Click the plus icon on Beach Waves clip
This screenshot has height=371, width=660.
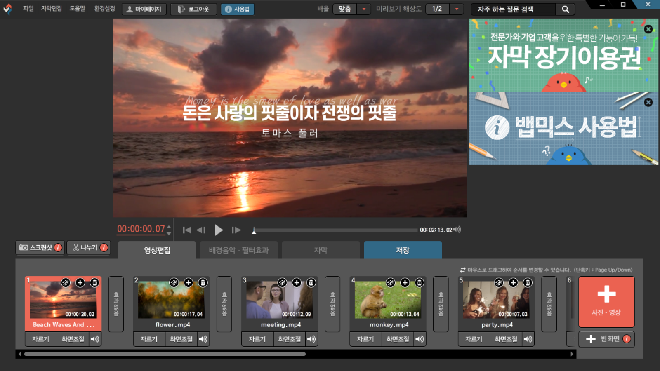point(80,283)
